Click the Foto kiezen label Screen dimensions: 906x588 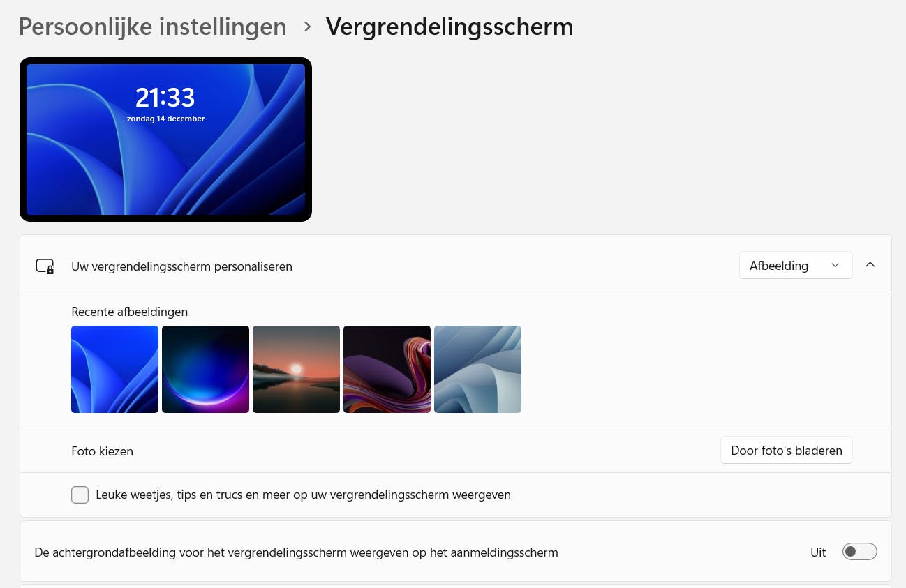tap(102, 451)
